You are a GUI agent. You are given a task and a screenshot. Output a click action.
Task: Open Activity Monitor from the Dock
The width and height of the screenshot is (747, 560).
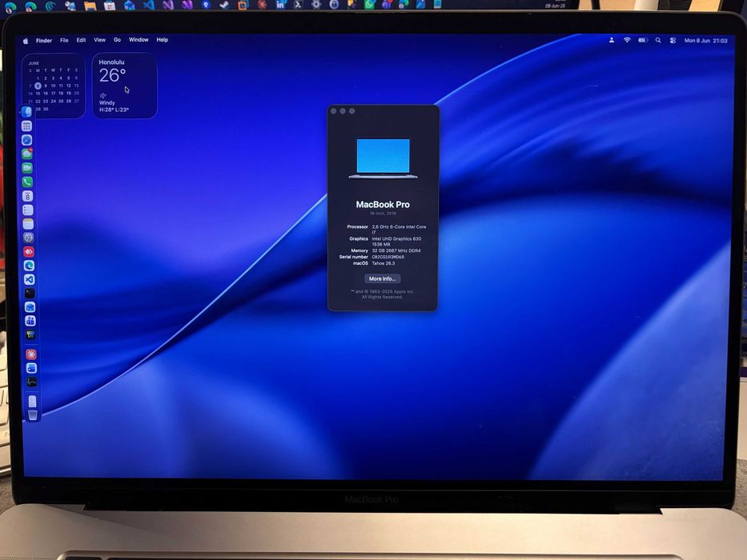pyautogui.click(x=31, y=382)
